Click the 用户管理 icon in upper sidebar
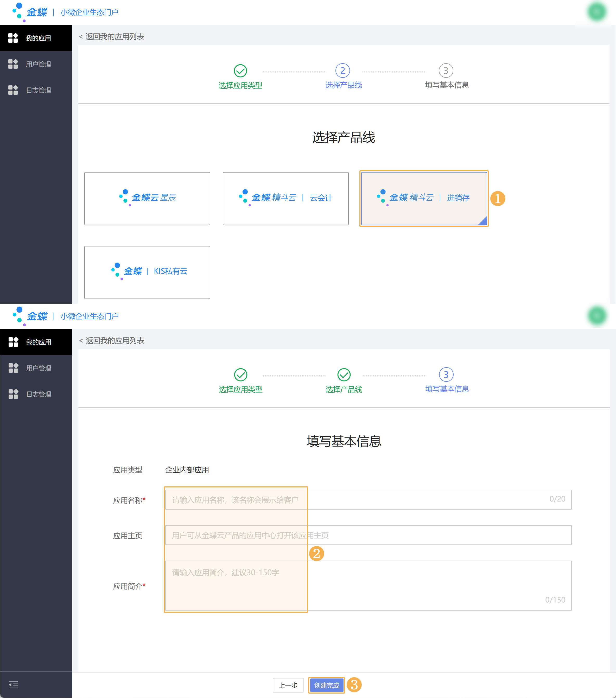 [13, 64]
